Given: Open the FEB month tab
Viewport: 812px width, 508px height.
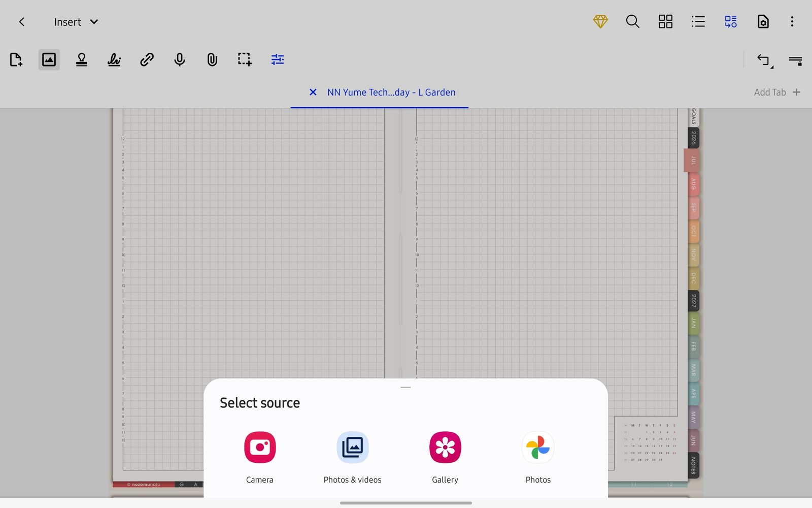Looking at the screenshot, I should (693, 346).
